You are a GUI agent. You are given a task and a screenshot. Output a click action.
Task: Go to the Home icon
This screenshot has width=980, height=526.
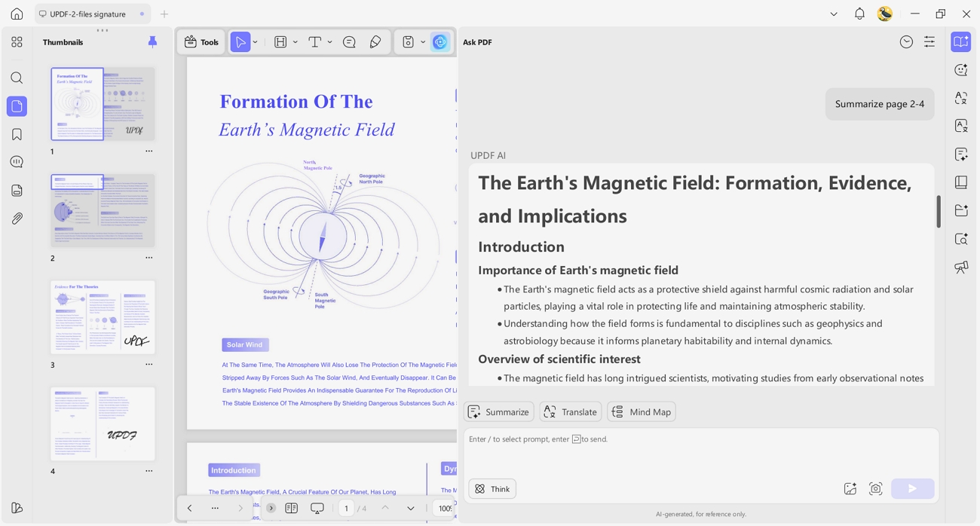point(17,14)
